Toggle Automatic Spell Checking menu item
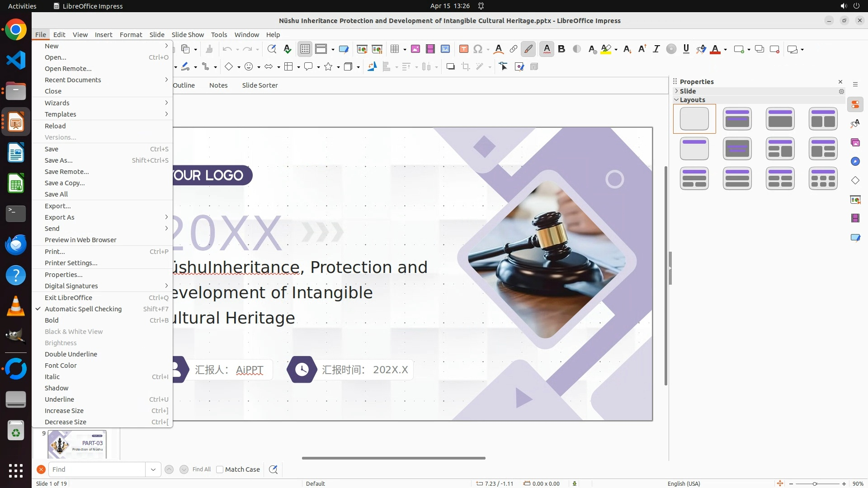This screenshot has width=868, height=488. click(83, 309)
